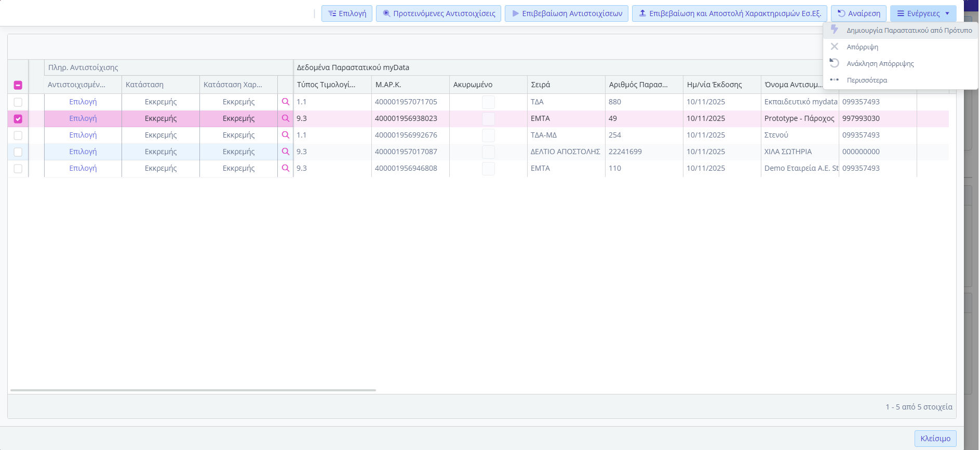Click magnifier icon for document 400001956946808
Screen dimensions: 980x450
click(x=285, y=168)
